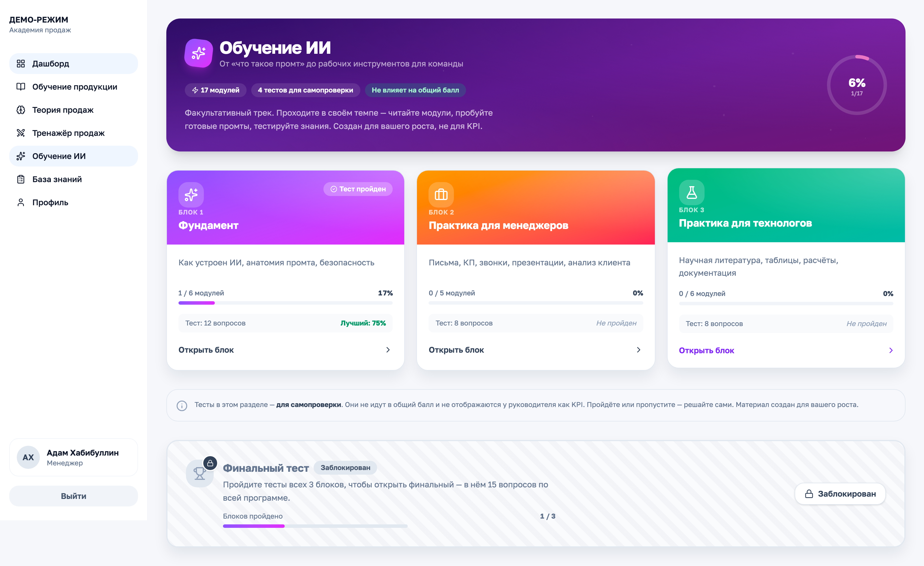
Task: Select the Тренажёр продаж icon
Action: [x=21, y=133]
